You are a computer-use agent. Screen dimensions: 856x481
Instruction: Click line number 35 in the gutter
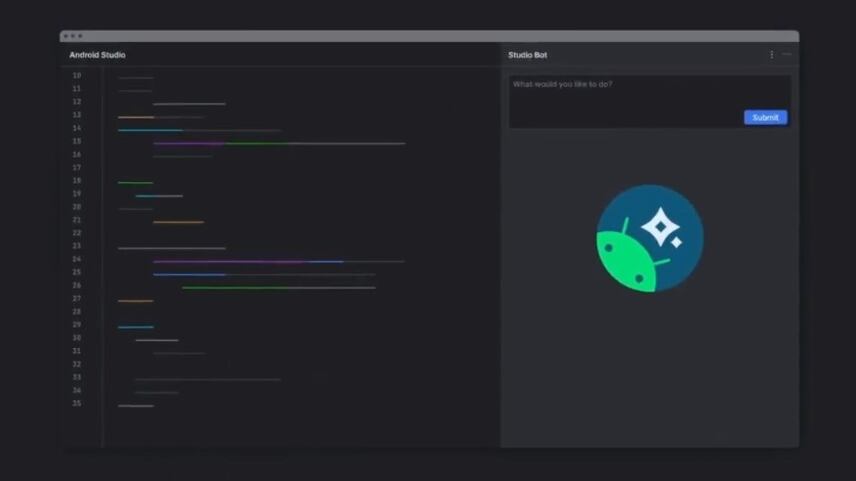pyautogui.click(x=77, y=403)
